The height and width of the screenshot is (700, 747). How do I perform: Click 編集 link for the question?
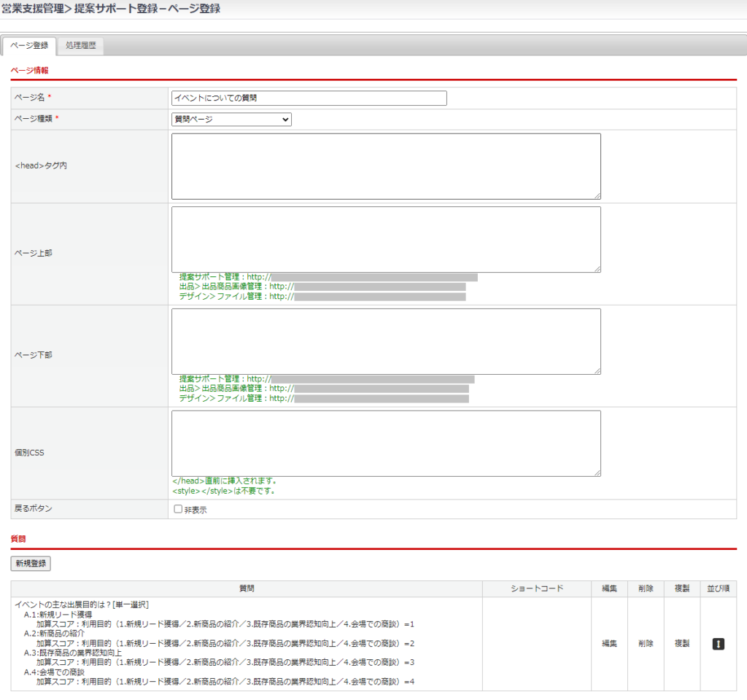coord(609,644)
